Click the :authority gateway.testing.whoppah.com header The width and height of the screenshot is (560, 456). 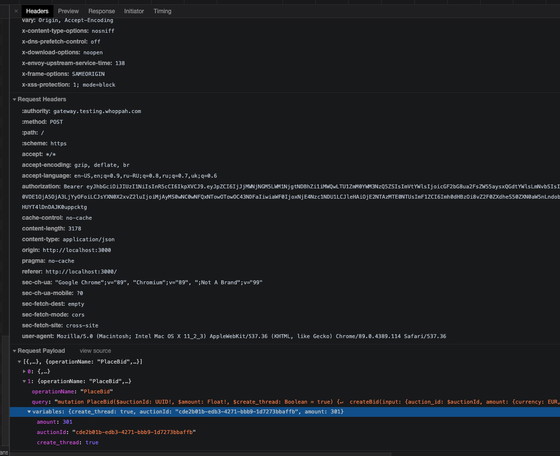tap(81, 111)
